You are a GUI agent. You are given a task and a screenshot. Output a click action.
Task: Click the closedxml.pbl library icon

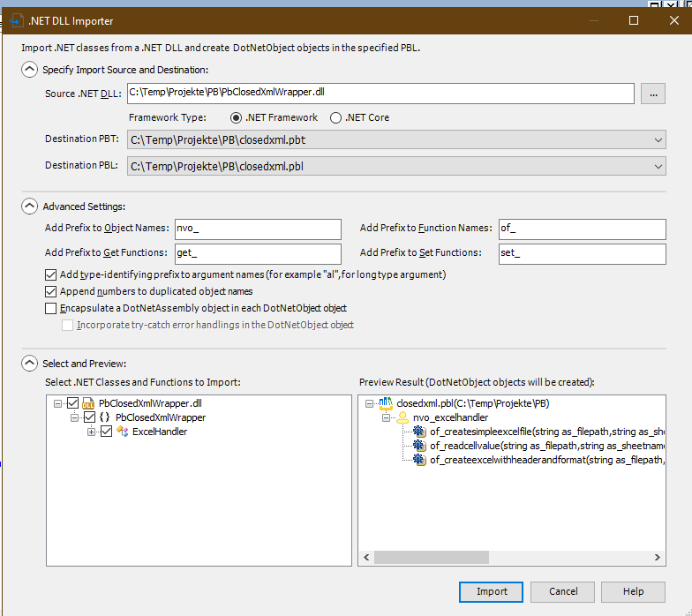point(386,403)
